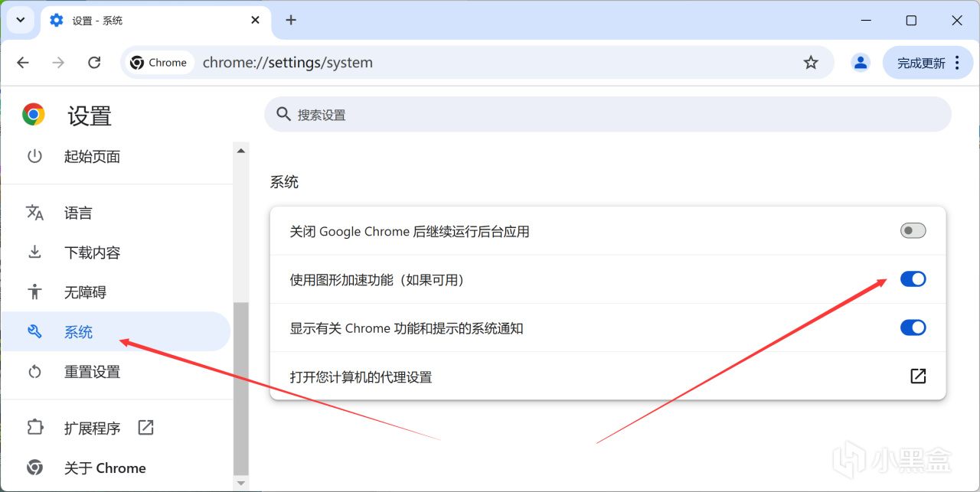This screenshot has height=492, width=980.
Task: Go back with the back arrow
Action: tap(23, 63)
